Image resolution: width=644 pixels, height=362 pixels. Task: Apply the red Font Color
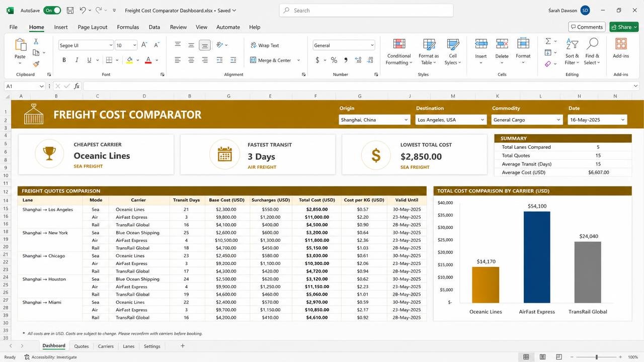pos(148,60)
